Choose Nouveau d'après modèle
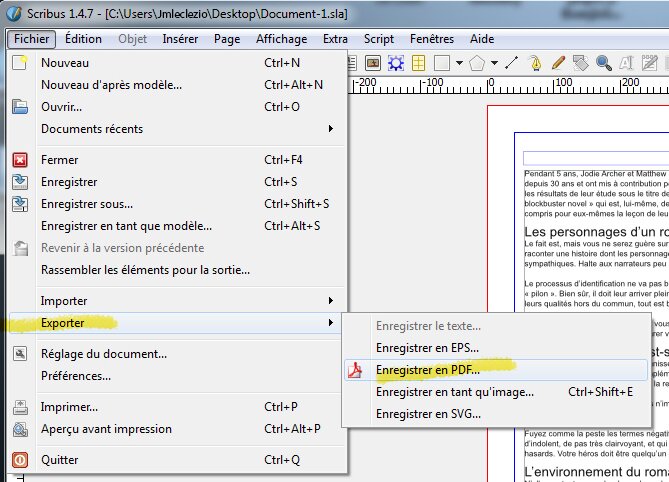Screen dimensions: 669x482 pos(178,85)
